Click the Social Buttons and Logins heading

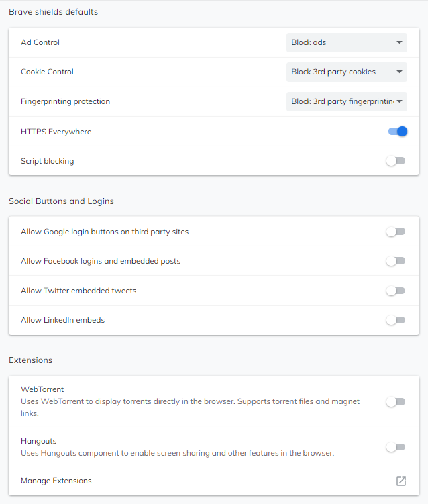(61, 201)
